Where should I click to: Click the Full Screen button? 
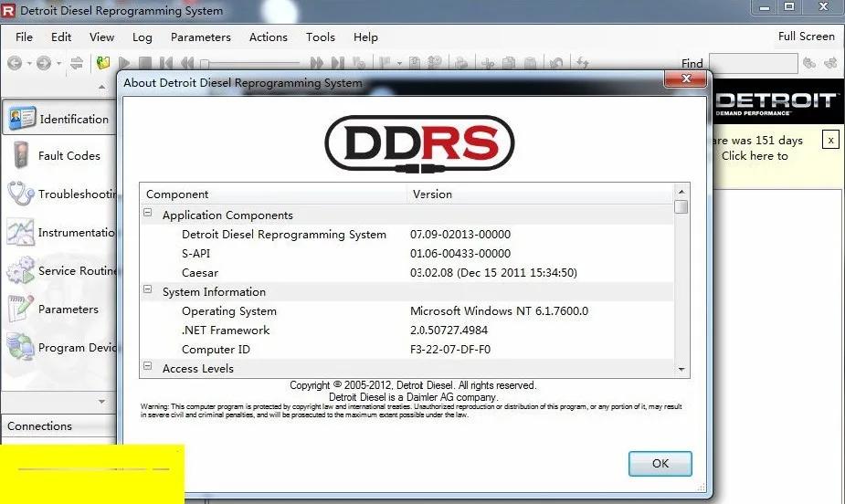point(807,37)
